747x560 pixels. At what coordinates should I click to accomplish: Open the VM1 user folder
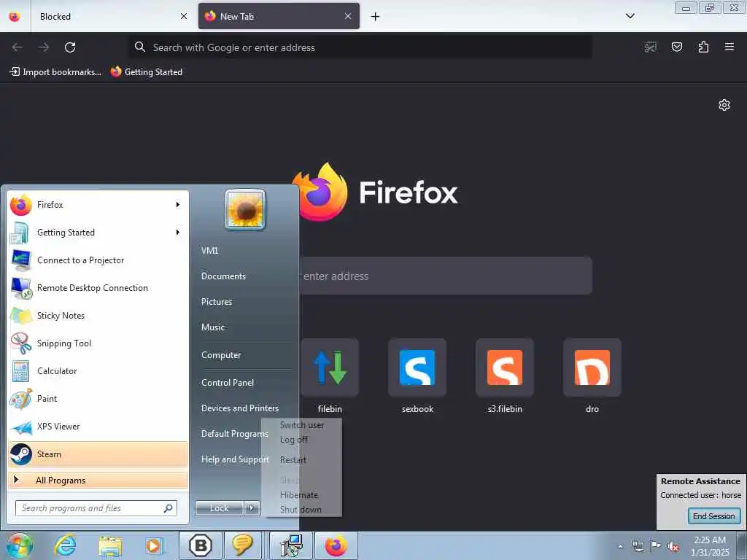(209, 251)
